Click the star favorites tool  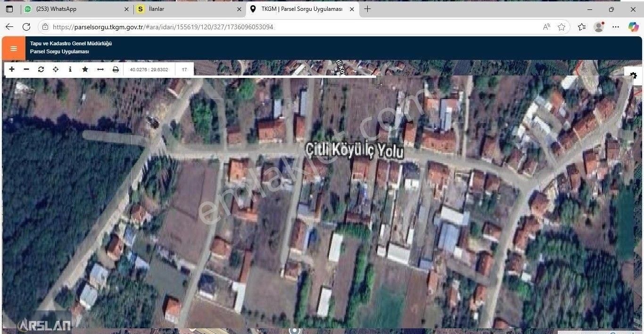(85, 69)
